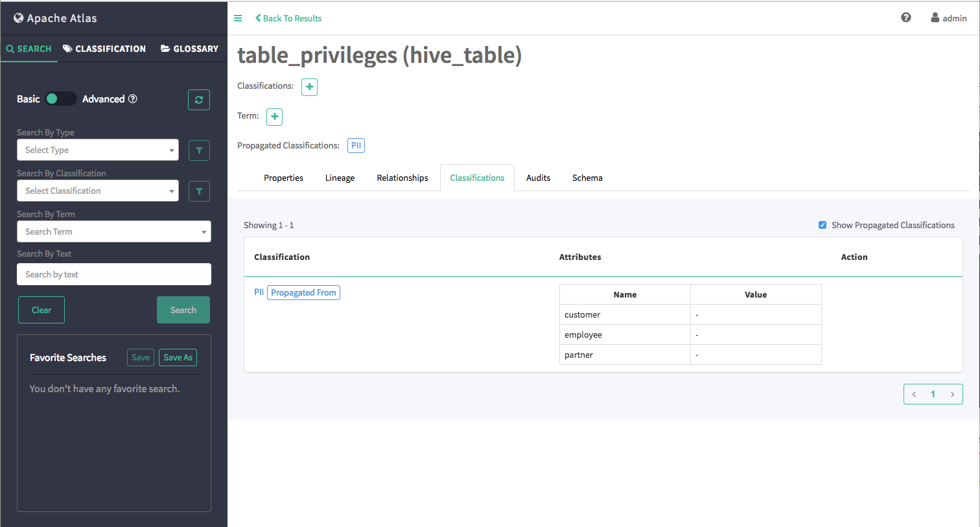Click Save in Favorite Searches
Screen dimensions: 980x527
click(x=141, y=357)
